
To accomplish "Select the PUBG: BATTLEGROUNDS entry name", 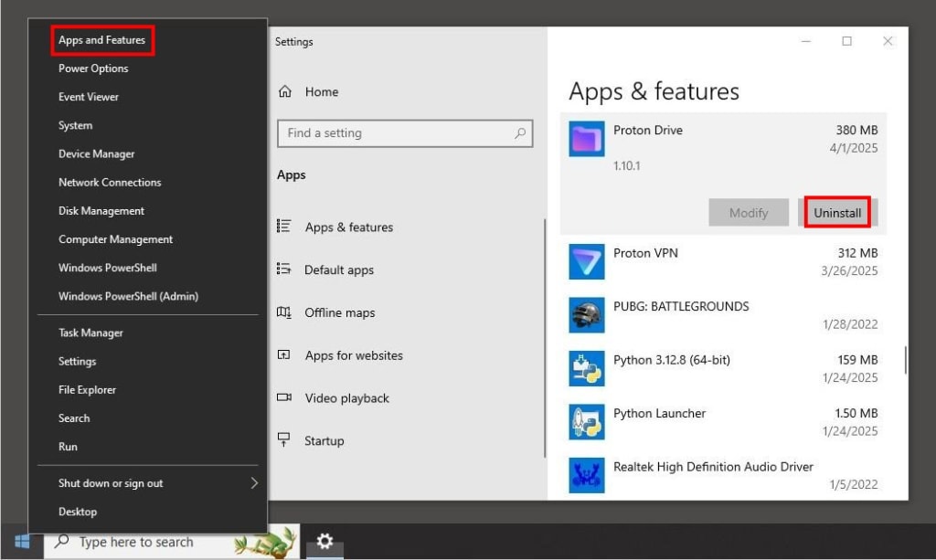I will (681, 306).
